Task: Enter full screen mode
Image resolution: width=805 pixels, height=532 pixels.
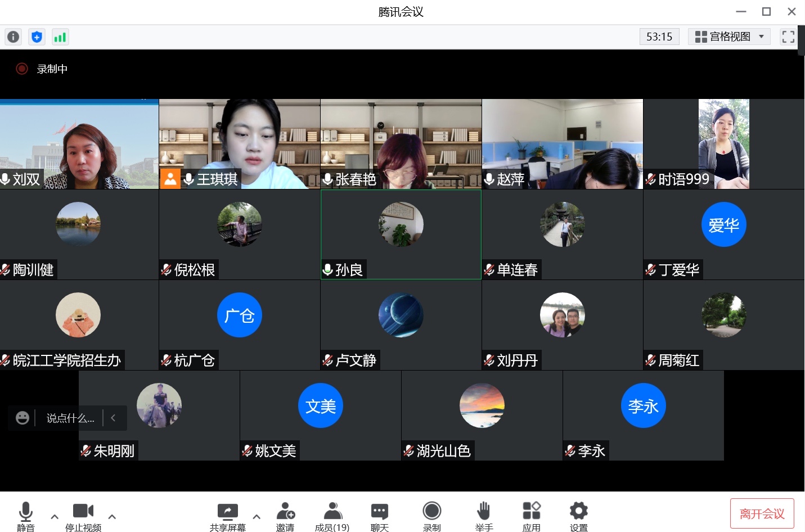Action: tap(788, 37)
